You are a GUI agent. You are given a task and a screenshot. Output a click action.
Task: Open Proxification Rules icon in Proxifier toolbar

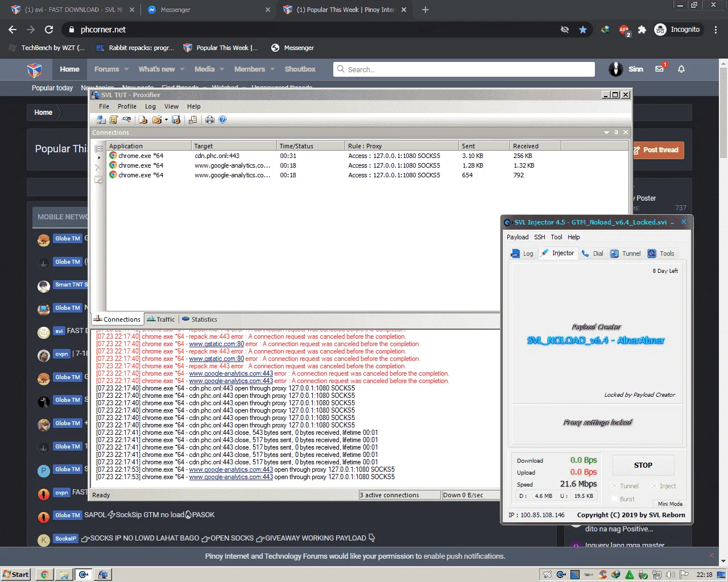113,119
